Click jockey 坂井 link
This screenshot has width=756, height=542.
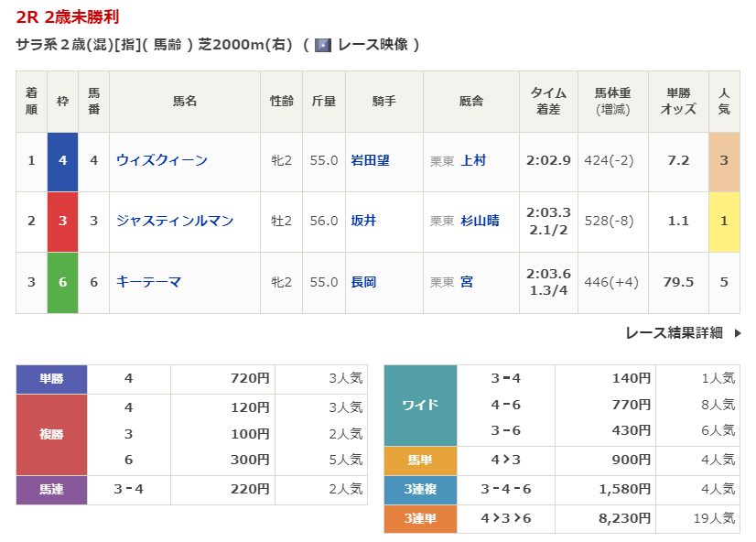point(363,221)
